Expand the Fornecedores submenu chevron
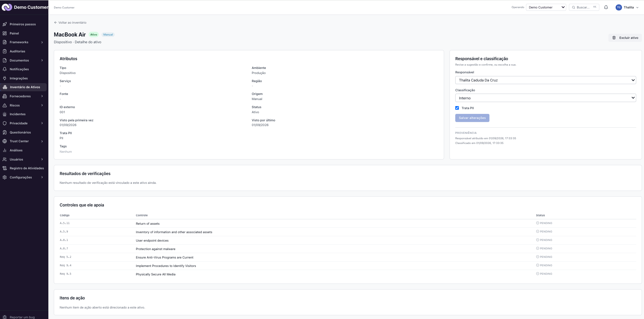644x319 pixels. pyautogui.click(x=42, y=96)
